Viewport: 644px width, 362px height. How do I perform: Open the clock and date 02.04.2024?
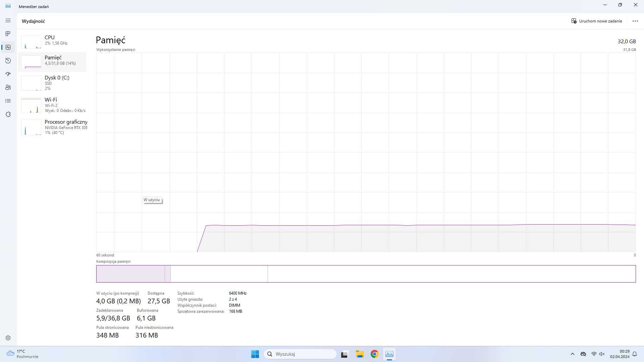(620, 354)
